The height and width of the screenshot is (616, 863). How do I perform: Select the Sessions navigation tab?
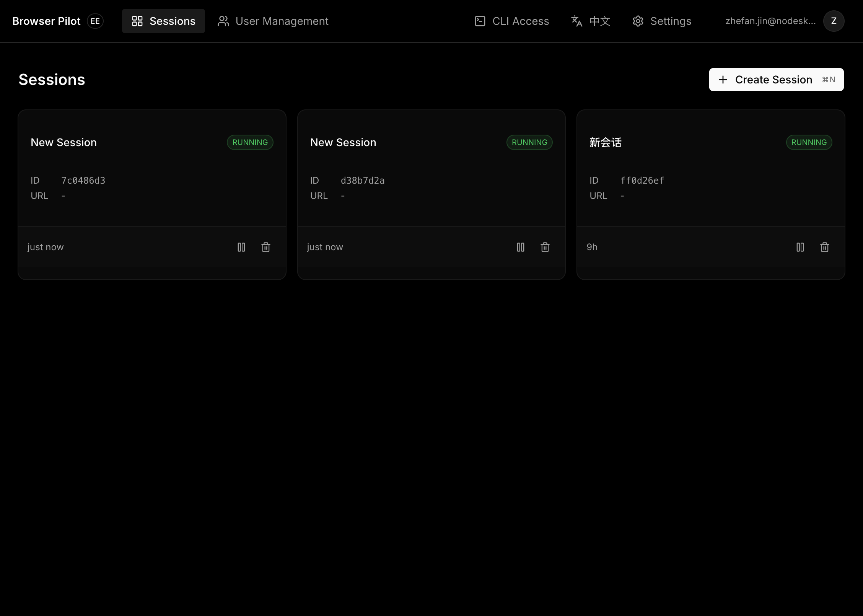coord(163,21)
